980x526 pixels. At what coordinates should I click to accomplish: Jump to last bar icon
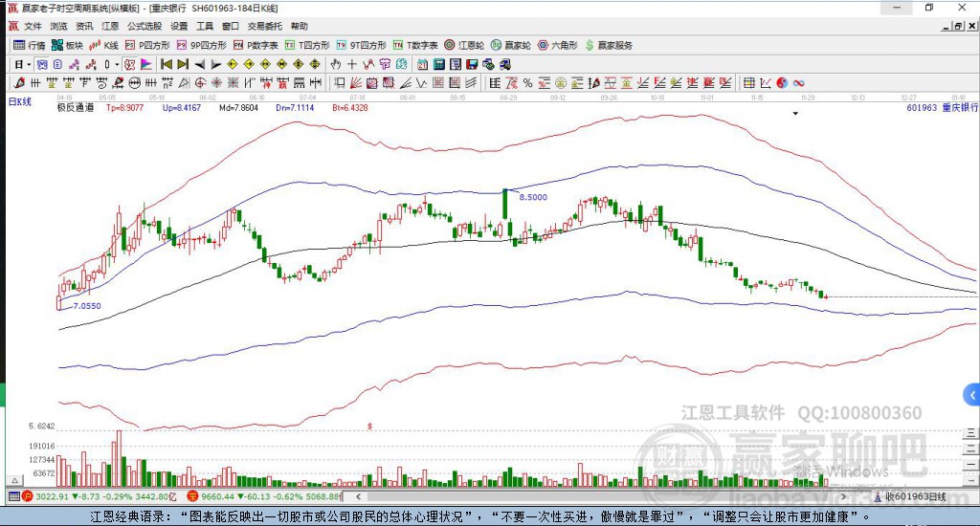coord(183,64)
